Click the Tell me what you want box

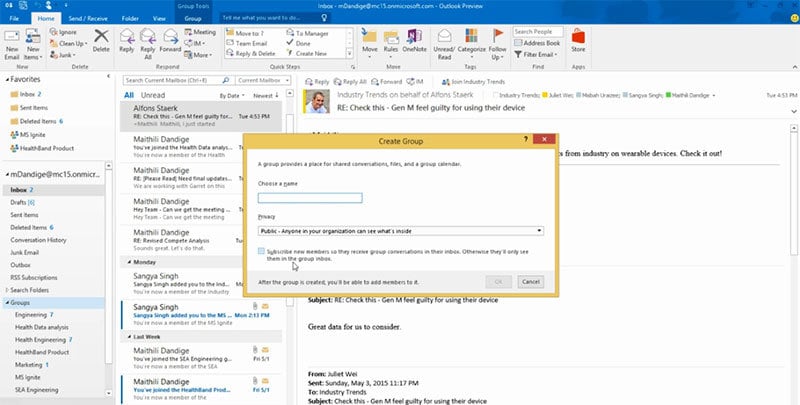276,18
